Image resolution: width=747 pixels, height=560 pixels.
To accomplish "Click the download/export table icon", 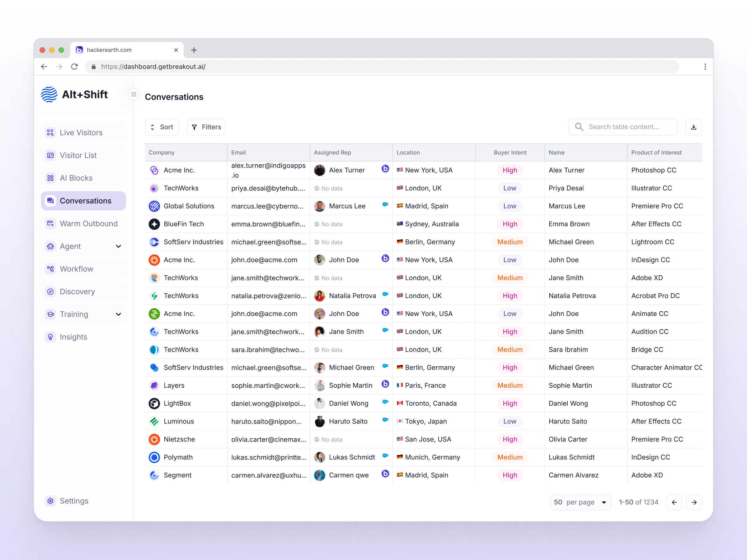I will 693,127.
